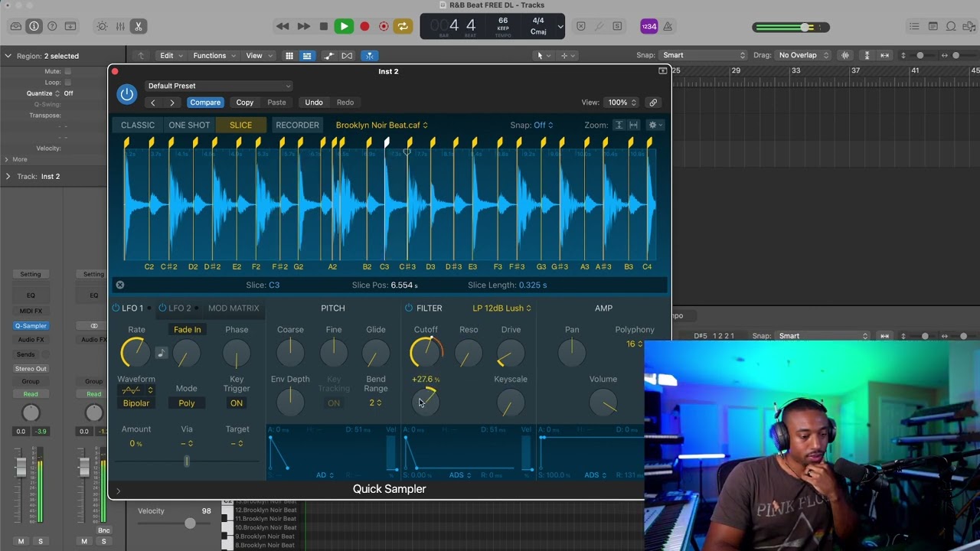Viewport: 980px width, 551px height.
Task: Click the Redo button
Action: (x=345, y=103)
